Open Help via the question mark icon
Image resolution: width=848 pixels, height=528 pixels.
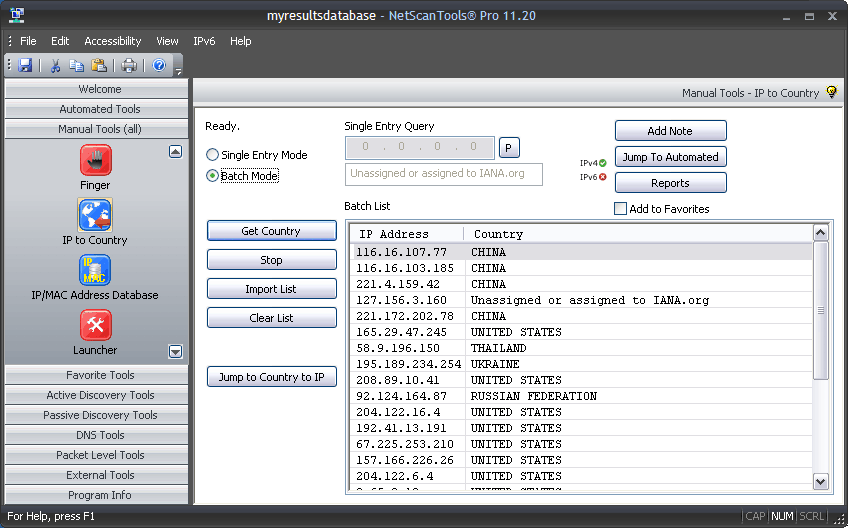click(158, 65)
